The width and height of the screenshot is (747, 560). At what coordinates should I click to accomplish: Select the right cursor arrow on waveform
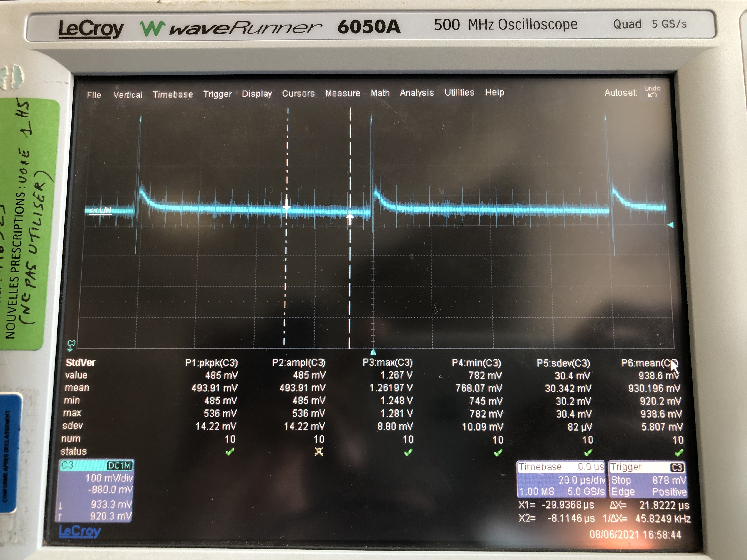pyautogui.click(x=350, y=218)
